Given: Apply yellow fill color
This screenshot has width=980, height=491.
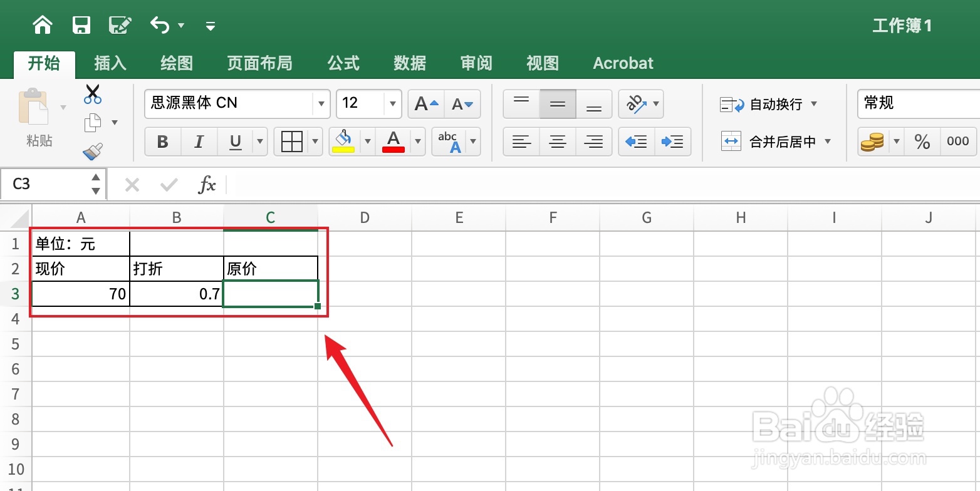Looking at the screenshot, I should click(x=343, y=142).
